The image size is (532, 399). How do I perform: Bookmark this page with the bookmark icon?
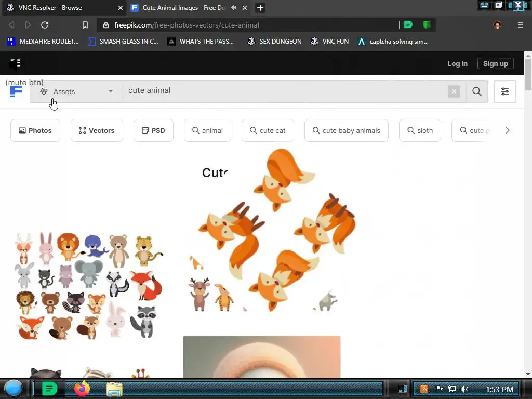[x=85, y=25]
